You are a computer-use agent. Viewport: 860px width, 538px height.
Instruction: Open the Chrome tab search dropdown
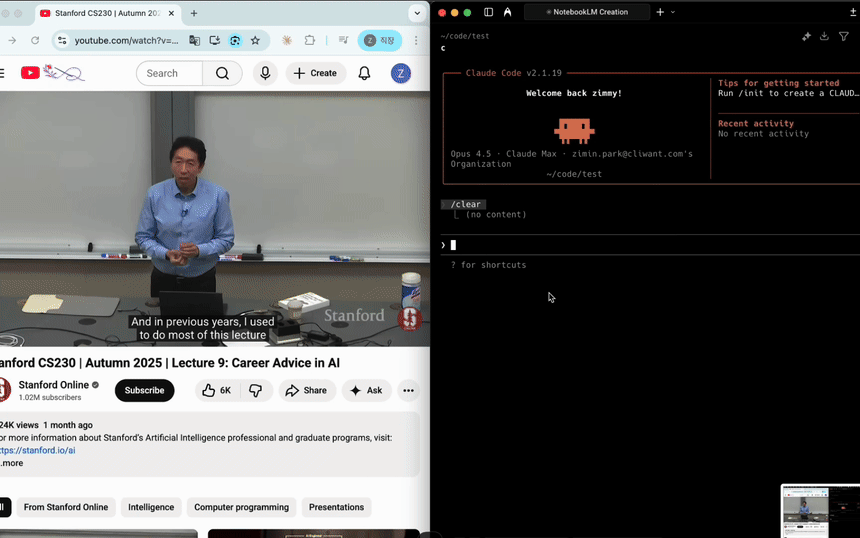coord(417,13)
